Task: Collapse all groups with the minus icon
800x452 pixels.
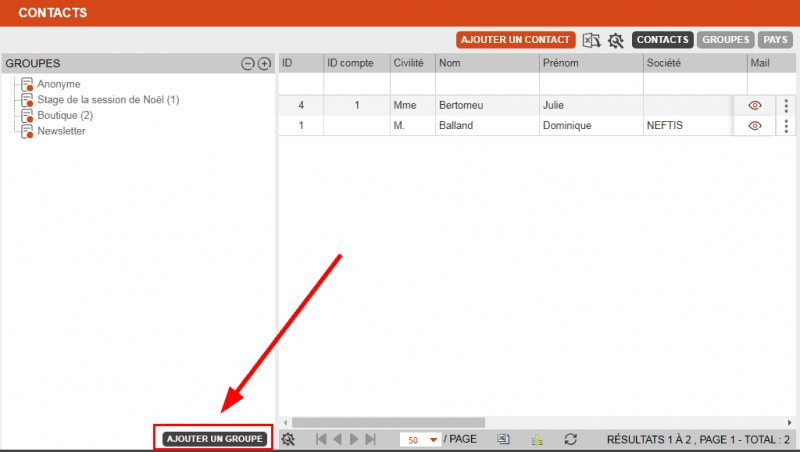Action: click(x=248, y=64)
